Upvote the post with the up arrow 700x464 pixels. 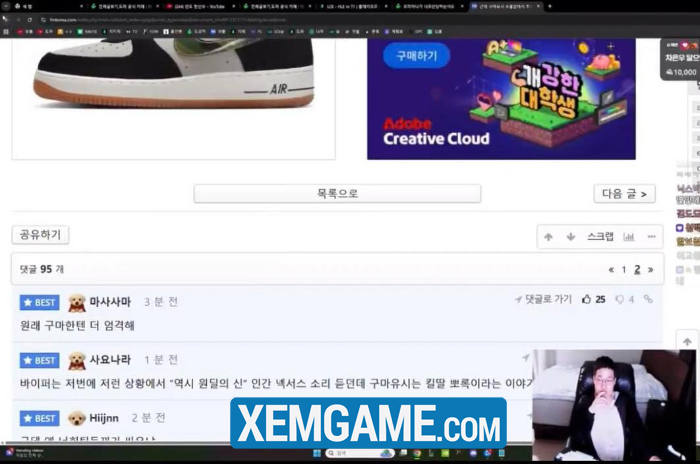tap(548, 237)
